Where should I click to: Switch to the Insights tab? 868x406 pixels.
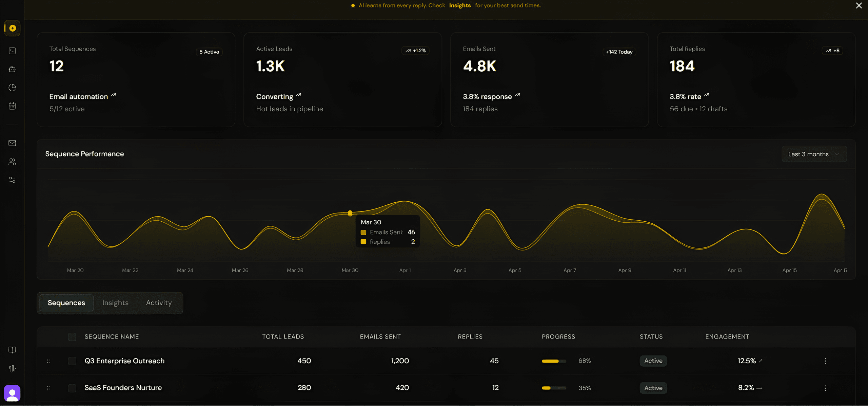point(115,303)
